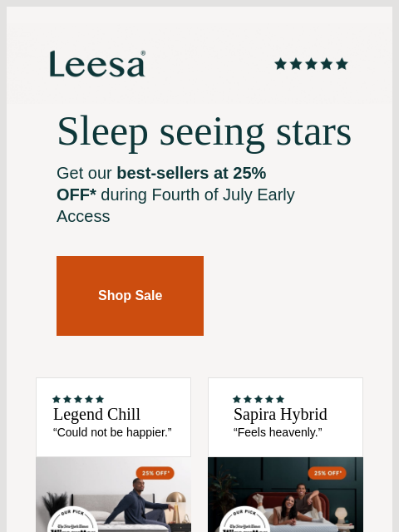Open the Legend Chill product title
399x532 pixels.
96,415
